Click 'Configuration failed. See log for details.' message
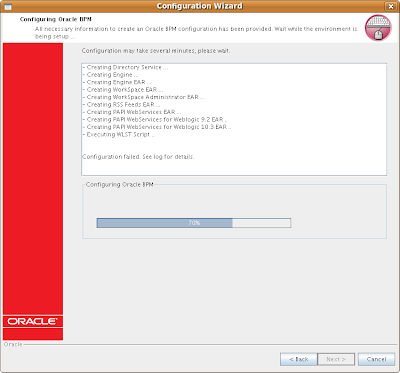400x373 pixels. tap(138, 156)
